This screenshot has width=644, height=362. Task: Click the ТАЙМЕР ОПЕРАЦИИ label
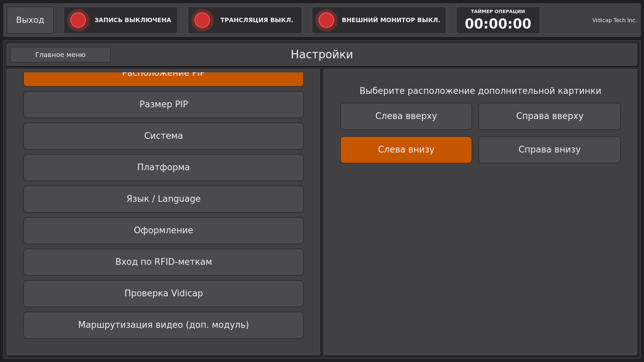[498, 11]
